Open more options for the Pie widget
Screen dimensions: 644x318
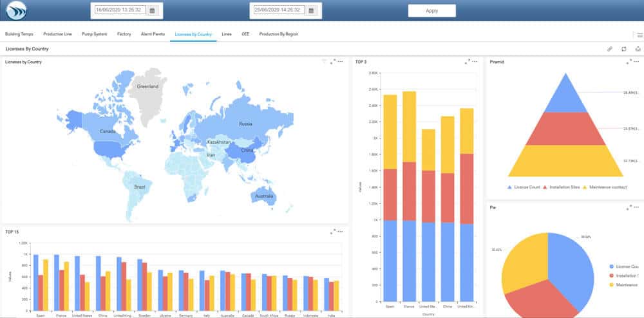click(x=636, y=208)
